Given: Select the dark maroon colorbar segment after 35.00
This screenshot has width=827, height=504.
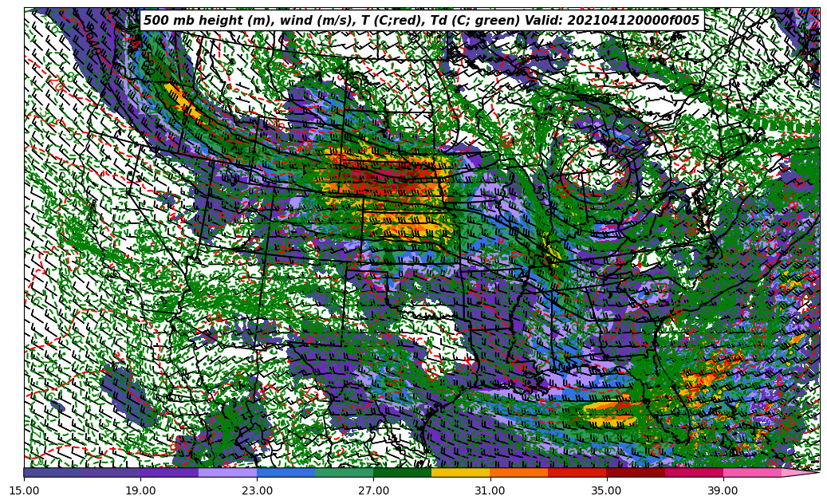Looking at the screenshot, I should tap(636, 472).
